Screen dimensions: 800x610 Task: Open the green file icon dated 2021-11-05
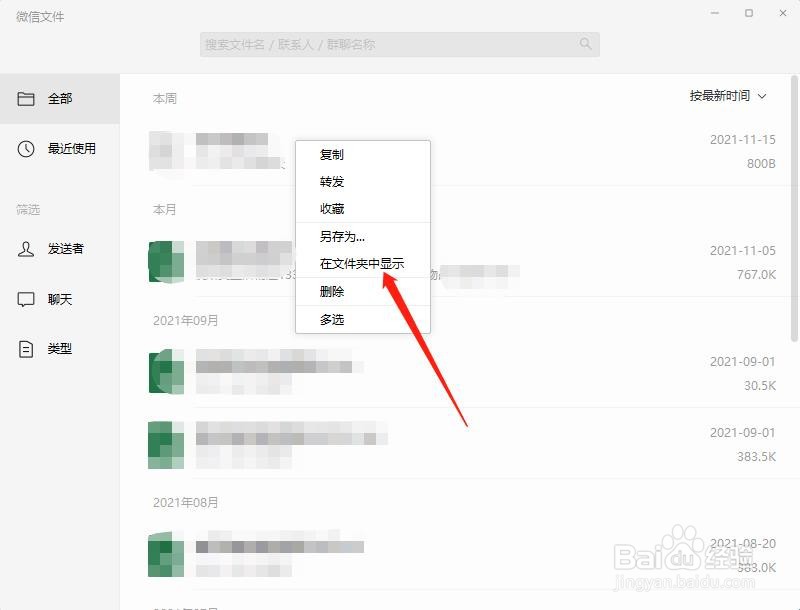[x=166, y=262]
